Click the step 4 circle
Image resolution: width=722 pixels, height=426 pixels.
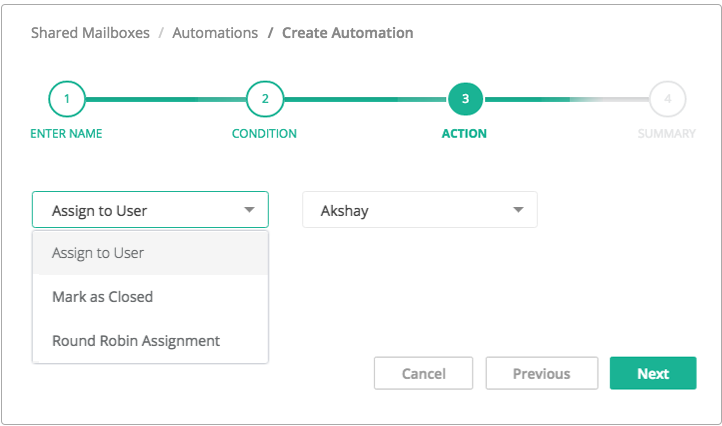click(668, 99)
